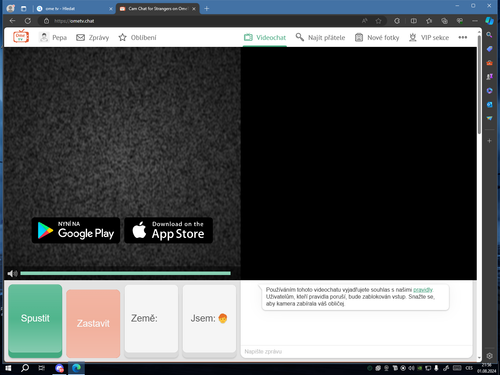Screen dimensions: 500x375
Task: Open Zprávy messages
Action: point(93,37)
